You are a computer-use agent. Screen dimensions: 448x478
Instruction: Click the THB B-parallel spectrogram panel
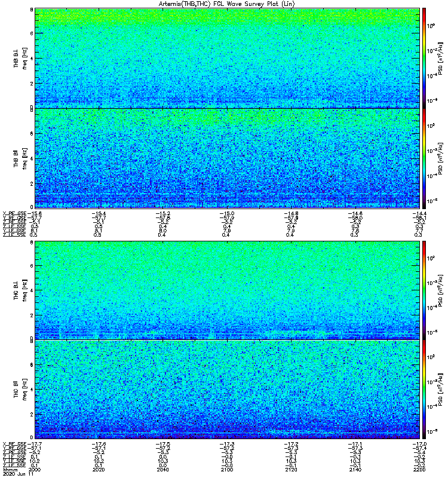pos(227,158)
